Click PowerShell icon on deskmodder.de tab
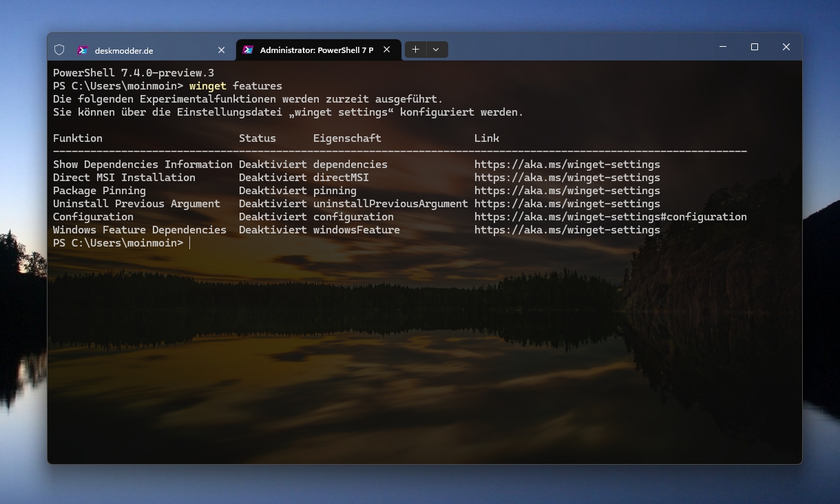 [83, 50]
